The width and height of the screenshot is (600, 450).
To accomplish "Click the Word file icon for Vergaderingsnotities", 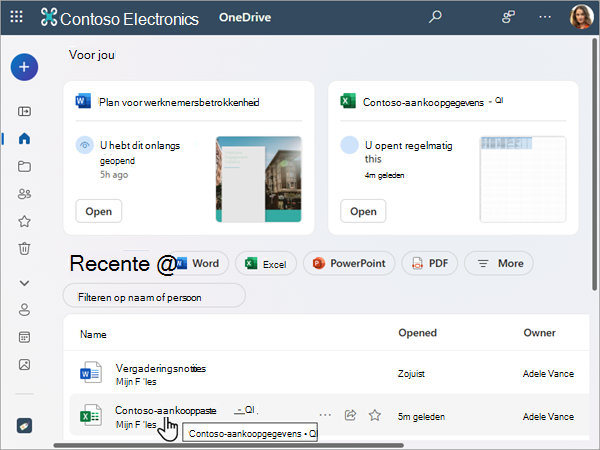I will pyautogui.click(x=91, y=373).
